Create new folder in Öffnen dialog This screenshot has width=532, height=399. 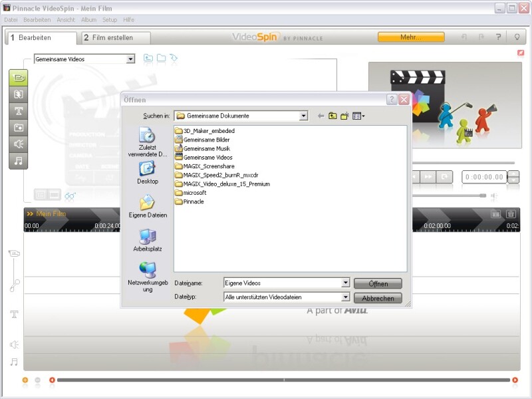click(344, 116)
